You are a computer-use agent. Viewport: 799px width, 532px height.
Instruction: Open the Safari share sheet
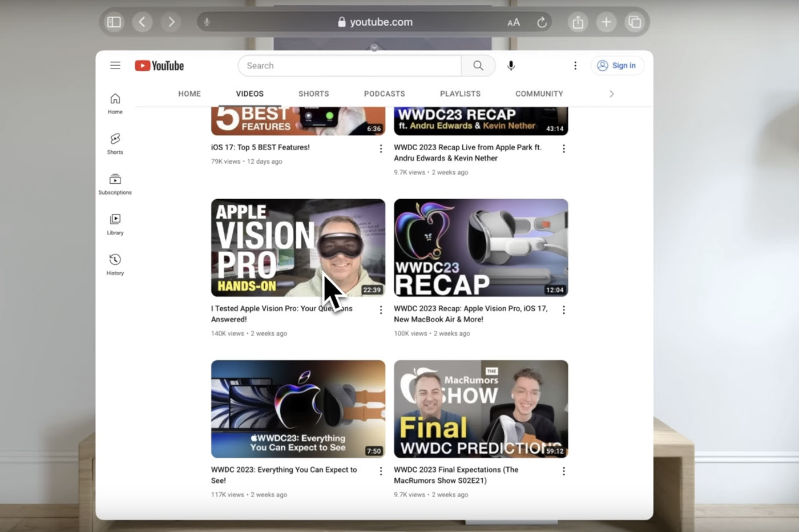pyautogui.click(x=578, y=22)
